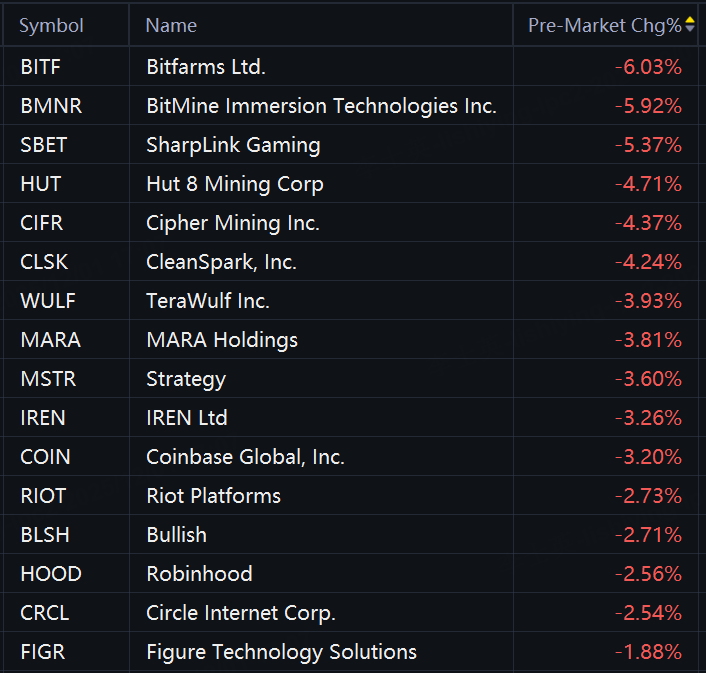Viewport: 706px width, 673px height.
Task: Click Figure Technology Solutions' -1.88% change
Action: (648, 652)
